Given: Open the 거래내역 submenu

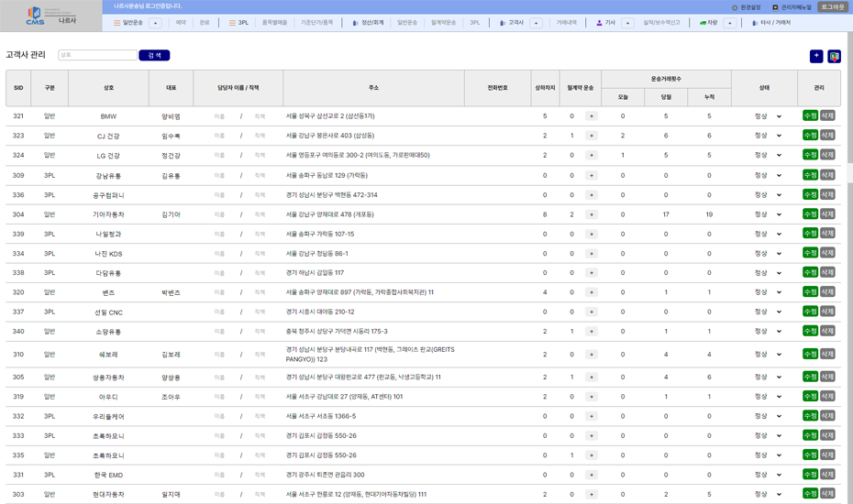Looking at the screenshot, I should pyautogui.click(x=566, y=23).
